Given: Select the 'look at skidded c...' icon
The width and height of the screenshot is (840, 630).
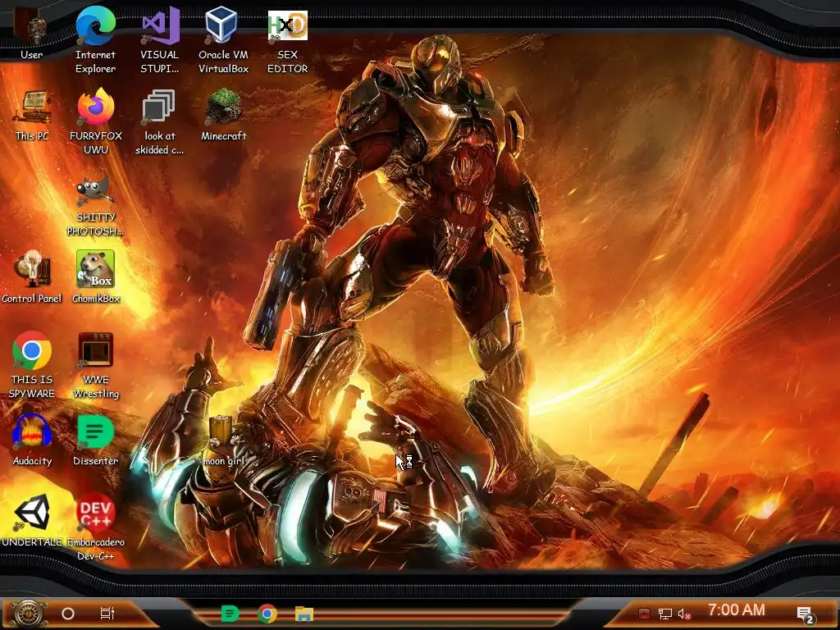Looking at the screenshot, I should [159, 121].
